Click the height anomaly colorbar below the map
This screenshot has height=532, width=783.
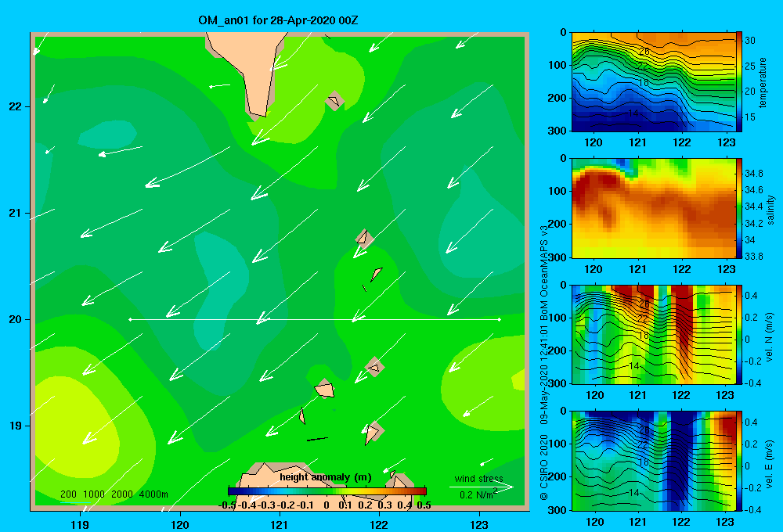pos(327,491)
